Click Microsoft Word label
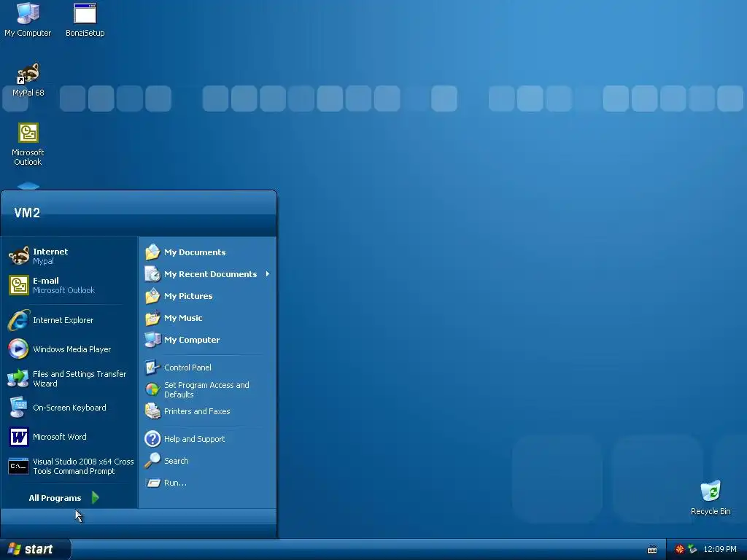 click(x=60, y=437)
